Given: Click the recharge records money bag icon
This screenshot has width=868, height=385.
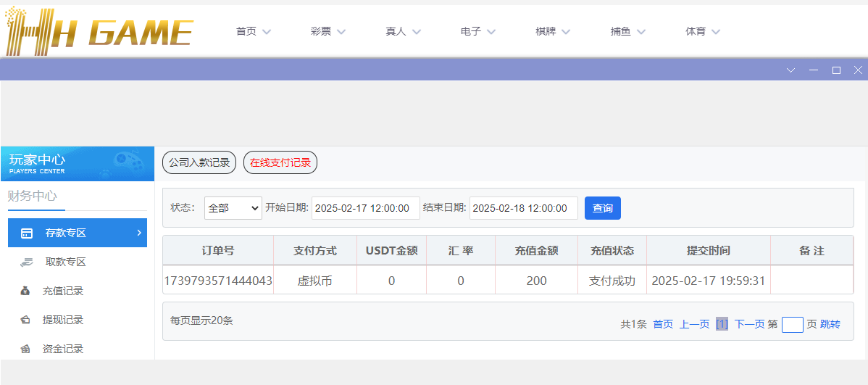Looking at the screenshot, I should (25, 291).
